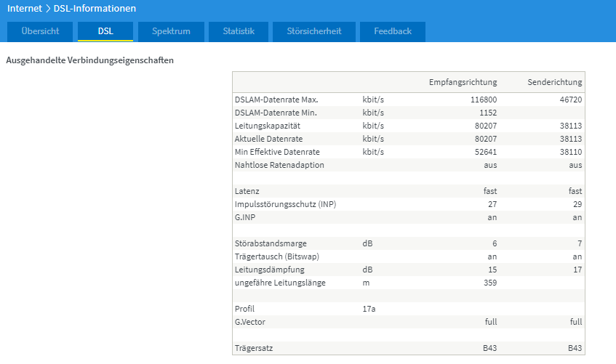This screenshot has width=616, height=364.
Task: Go to the Störsicherheit tab
Action: (x=314, y=31)
